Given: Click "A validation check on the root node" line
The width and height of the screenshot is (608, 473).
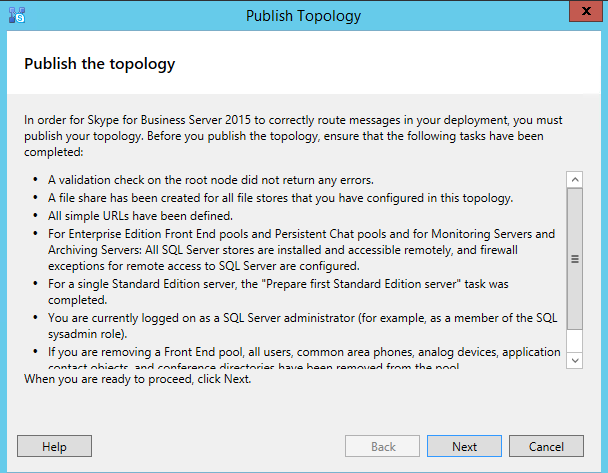Looking at the screenshot, I should [x=211, y=180].
